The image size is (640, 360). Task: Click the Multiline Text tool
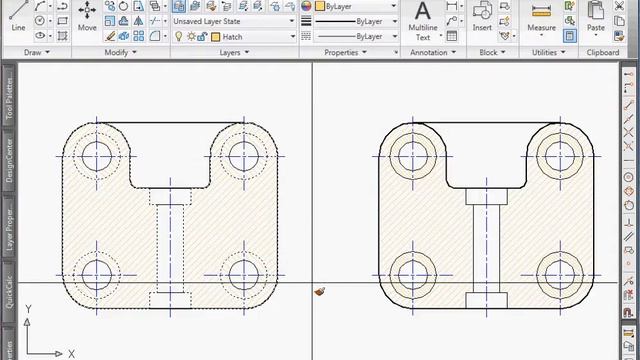tap(423, 20)
